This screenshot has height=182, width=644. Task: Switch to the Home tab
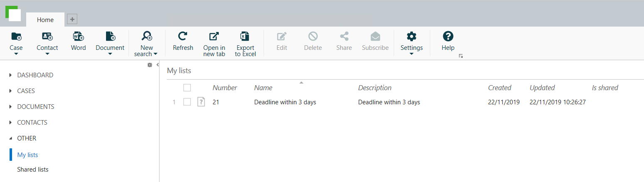coord(45,20)
